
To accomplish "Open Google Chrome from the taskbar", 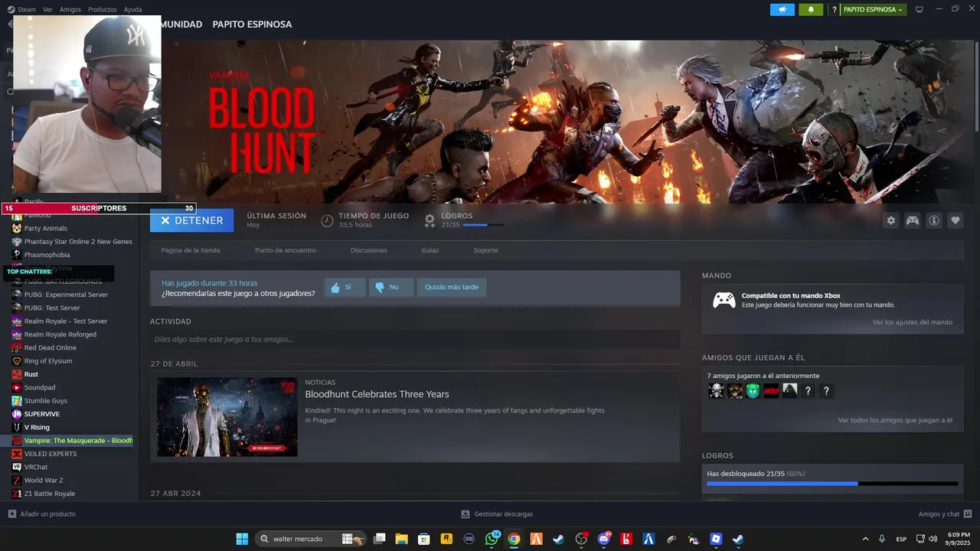I will point(514,539).
